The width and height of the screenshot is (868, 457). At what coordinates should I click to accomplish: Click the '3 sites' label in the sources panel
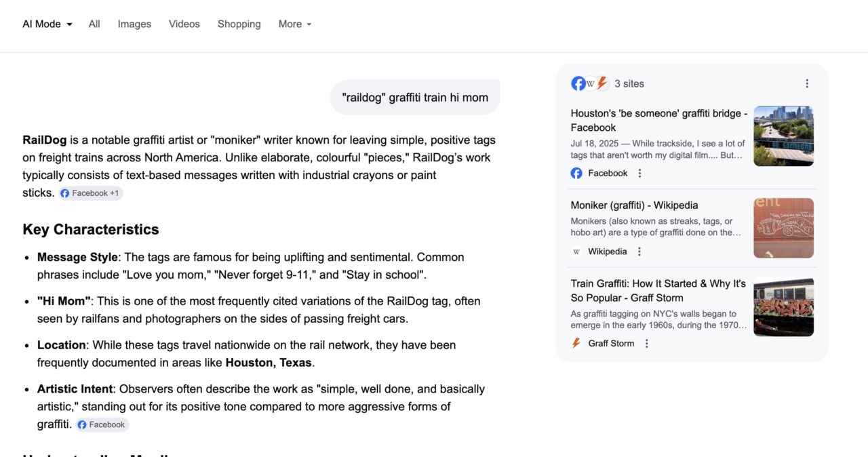[629, 83]
